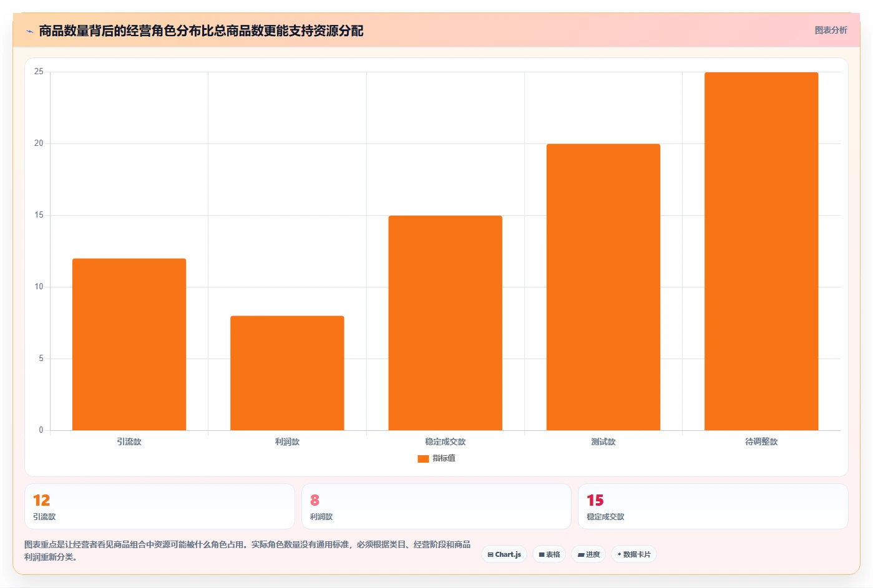Click the 利润款 bar in the chart
Image resolution: width=873 pixels, height=588 pixels.
point(287,373)
